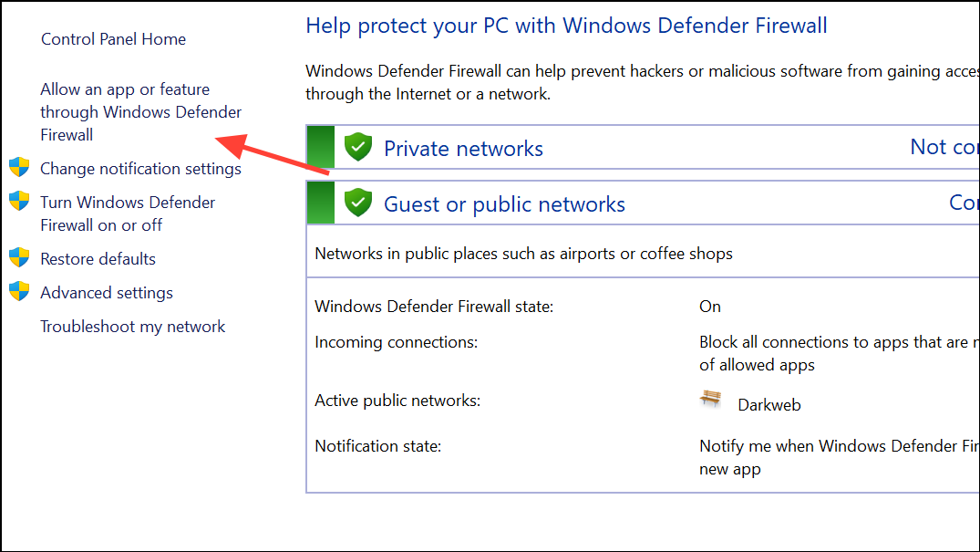Open Change notification settings link
980x552 pixels.
(140, 169)
